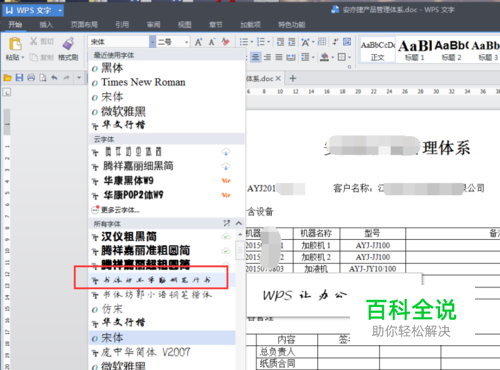Choose 微软雅黑 from recent fonts
Viewport: 500px width, 370px height.
(124, 111)
